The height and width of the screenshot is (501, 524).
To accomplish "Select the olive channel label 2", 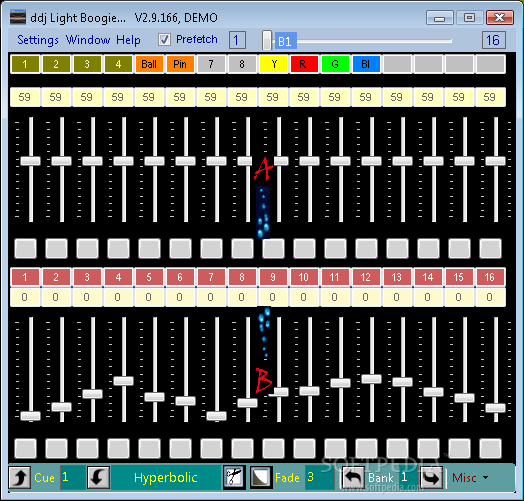I will [56, 64].
